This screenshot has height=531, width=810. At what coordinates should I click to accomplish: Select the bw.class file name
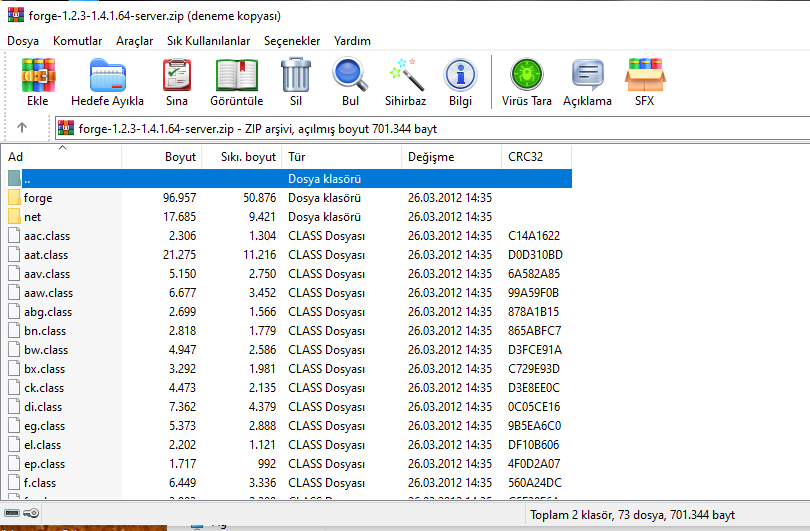[46, 350]
